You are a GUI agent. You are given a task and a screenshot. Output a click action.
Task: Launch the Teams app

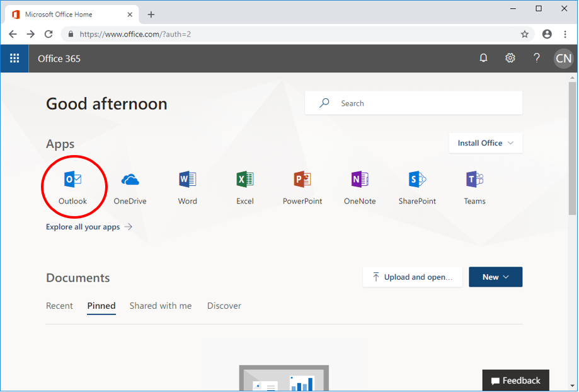475,187
